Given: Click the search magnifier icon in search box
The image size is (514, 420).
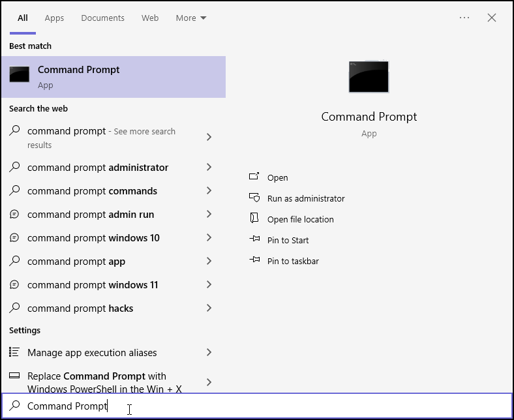Looking at the screenshot, I should click(14, 406).
